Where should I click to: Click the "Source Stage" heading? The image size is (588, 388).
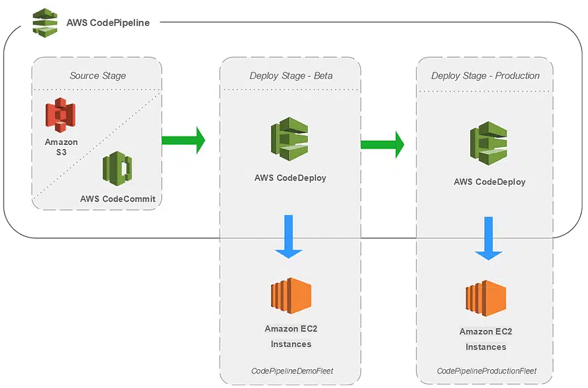pos(98,75)
